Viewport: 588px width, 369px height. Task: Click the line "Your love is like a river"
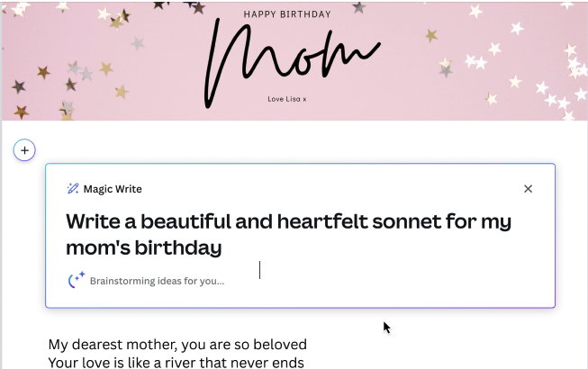coord(177,363)
